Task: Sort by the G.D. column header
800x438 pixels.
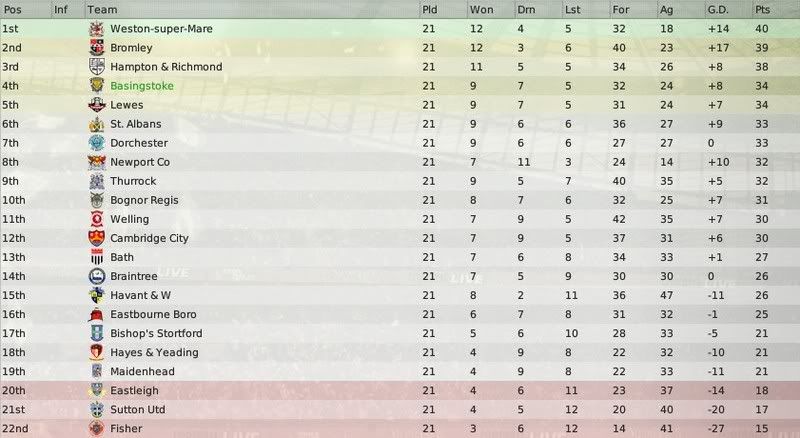Action: [717, 10]
